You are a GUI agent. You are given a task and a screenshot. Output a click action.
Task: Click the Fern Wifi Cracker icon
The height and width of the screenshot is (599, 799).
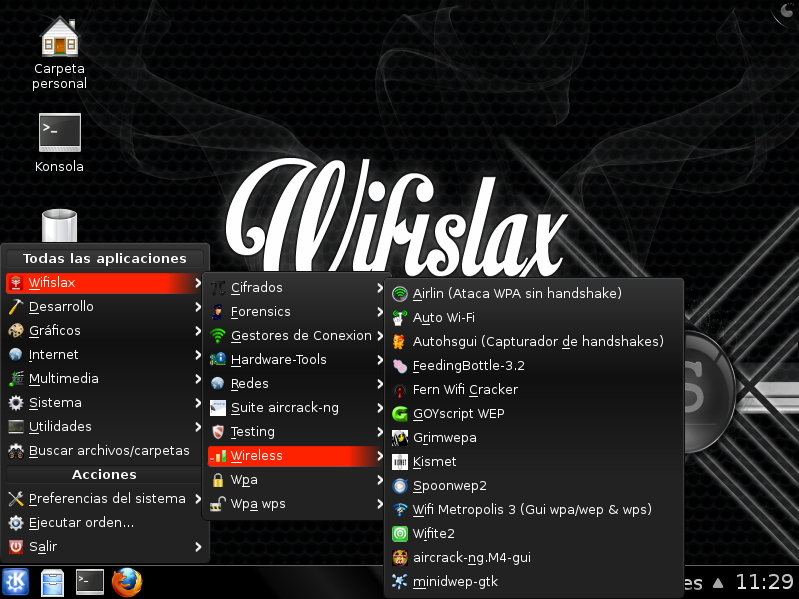click(400, 390)
